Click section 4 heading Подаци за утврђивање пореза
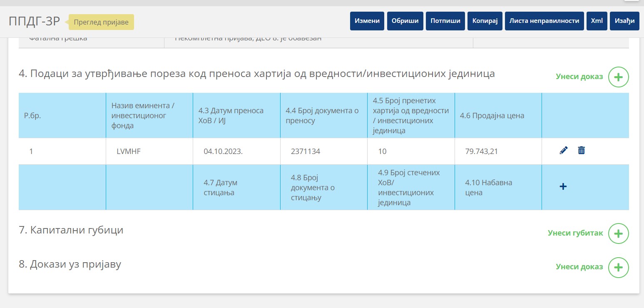This screenshot has width=644, height=308. pos(257,74)
